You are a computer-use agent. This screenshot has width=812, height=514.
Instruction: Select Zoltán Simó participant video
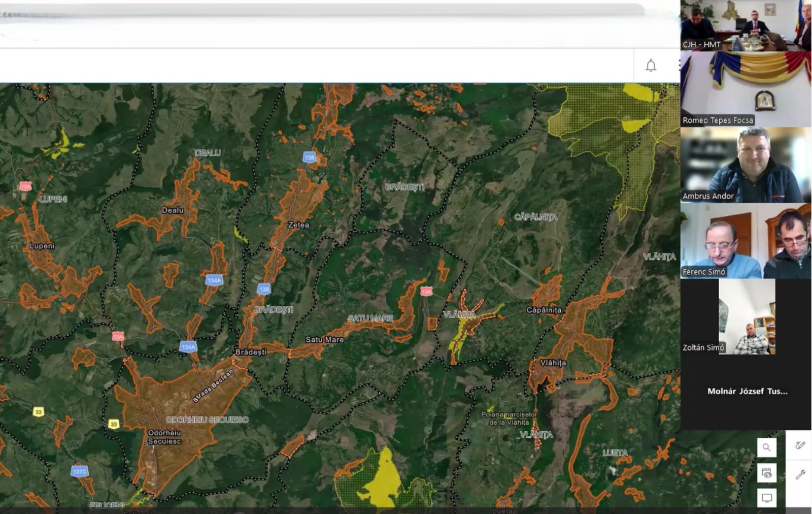(746, 316)
